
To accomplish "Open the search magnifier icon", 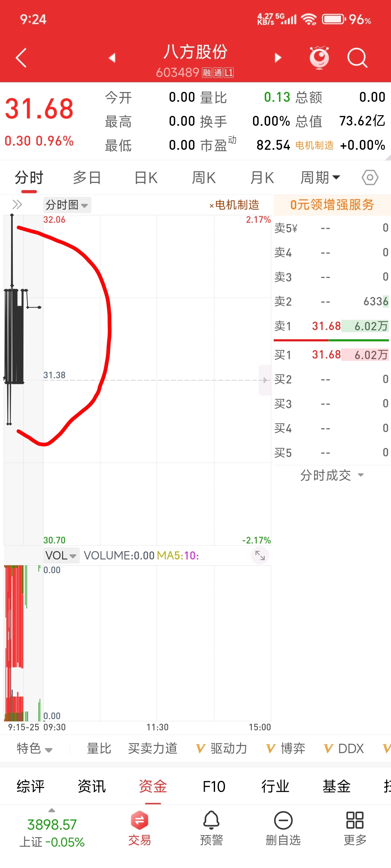I will pyautogui.click(x=357, y=58).
